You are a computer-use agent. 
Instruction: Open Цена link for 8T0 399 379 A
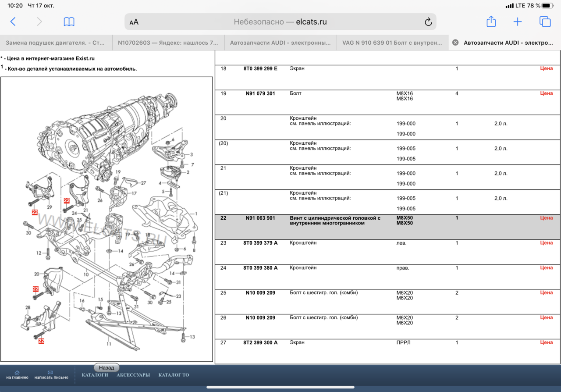[x=547, y=242]
